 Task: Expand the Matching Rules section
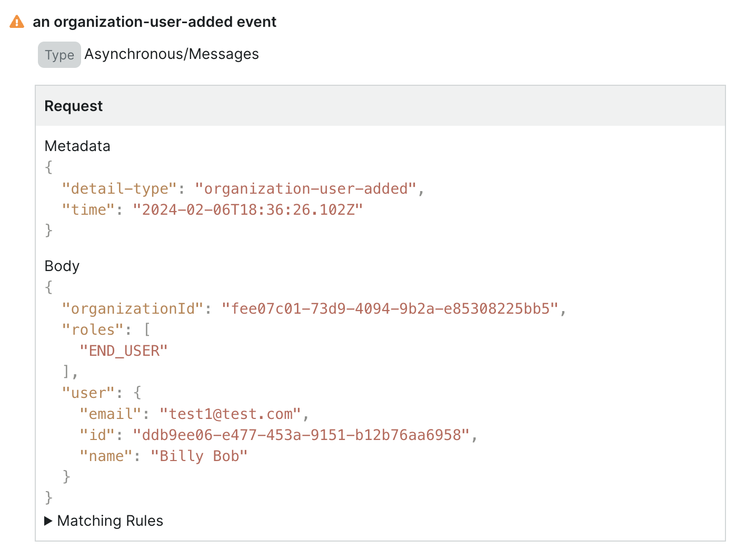coord(110,521)
